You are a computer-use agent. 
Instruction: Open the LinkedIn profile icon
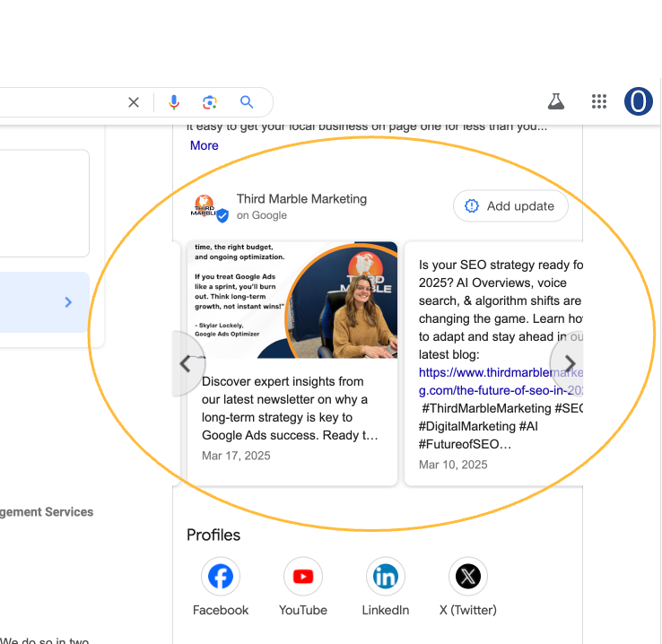pos(386,576)
